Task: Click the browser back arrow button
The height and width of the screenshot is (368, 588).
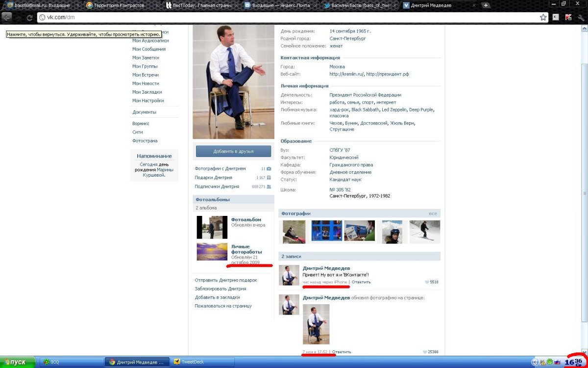Action: click(7, 17)
